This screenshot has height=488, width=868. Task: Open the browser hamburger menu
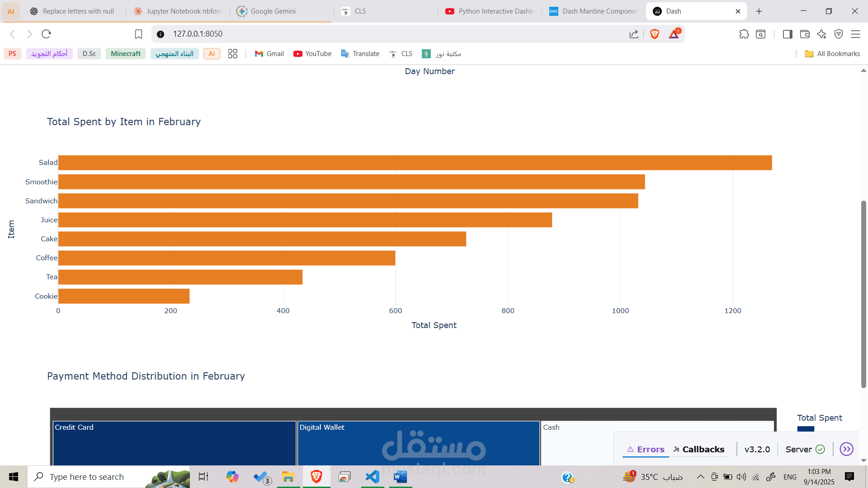(x=855, y=34)
